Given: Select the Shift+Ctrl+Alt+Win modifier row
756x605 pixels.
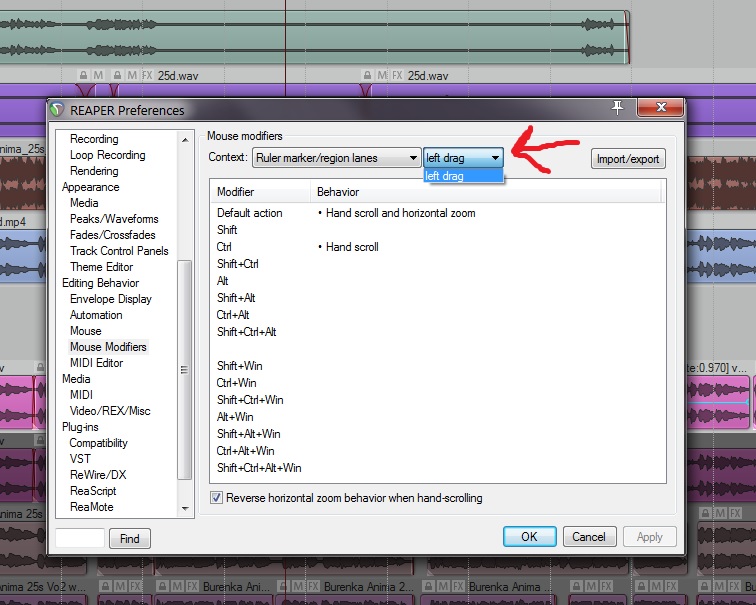Looking at the screenshot, I should tap(438, 468).
